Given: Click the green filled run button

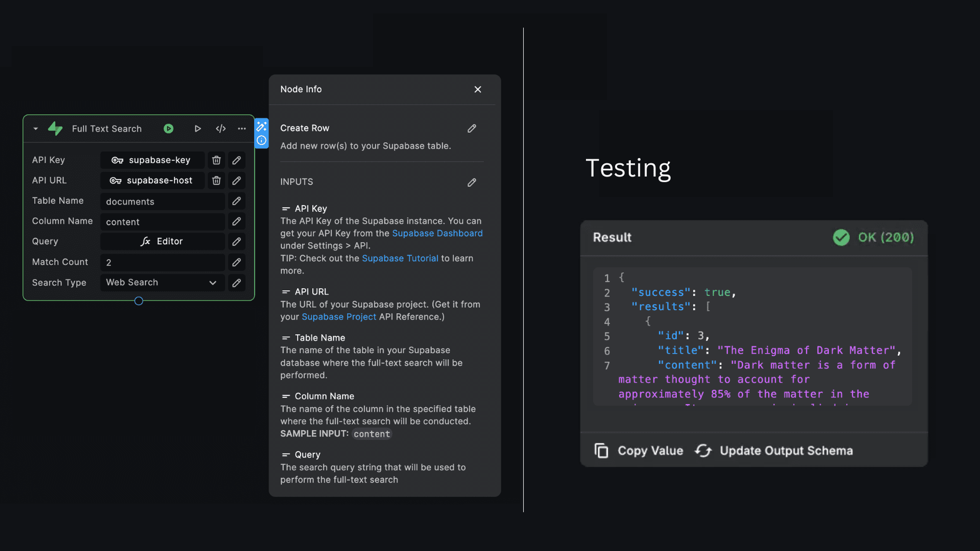Looking at the screenshot, I should 168,129.
